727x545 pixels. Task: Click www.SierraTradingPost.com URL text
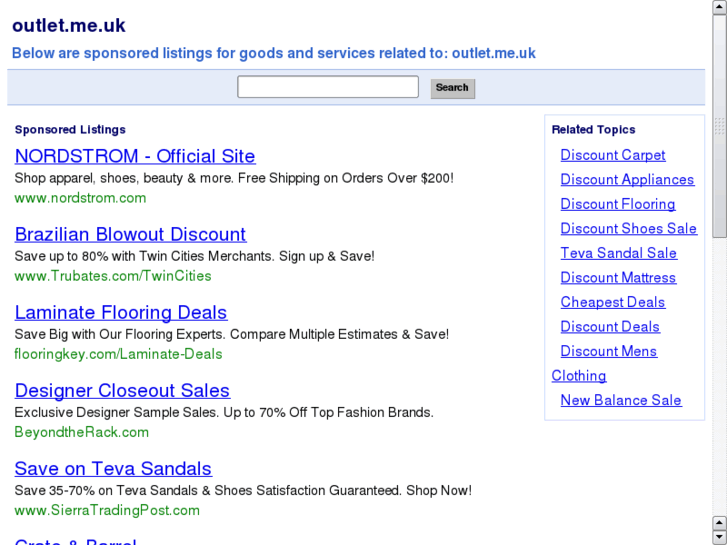click(107, 510)
